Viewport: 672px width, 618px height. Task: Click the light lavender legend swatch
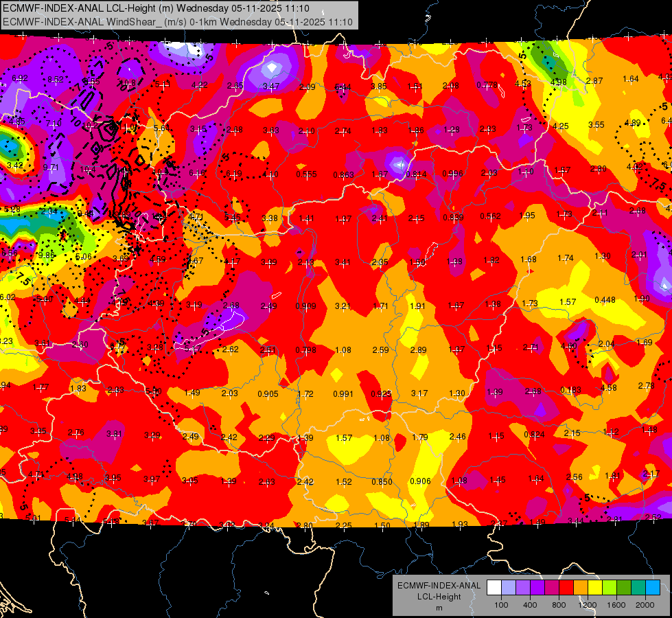508,588
